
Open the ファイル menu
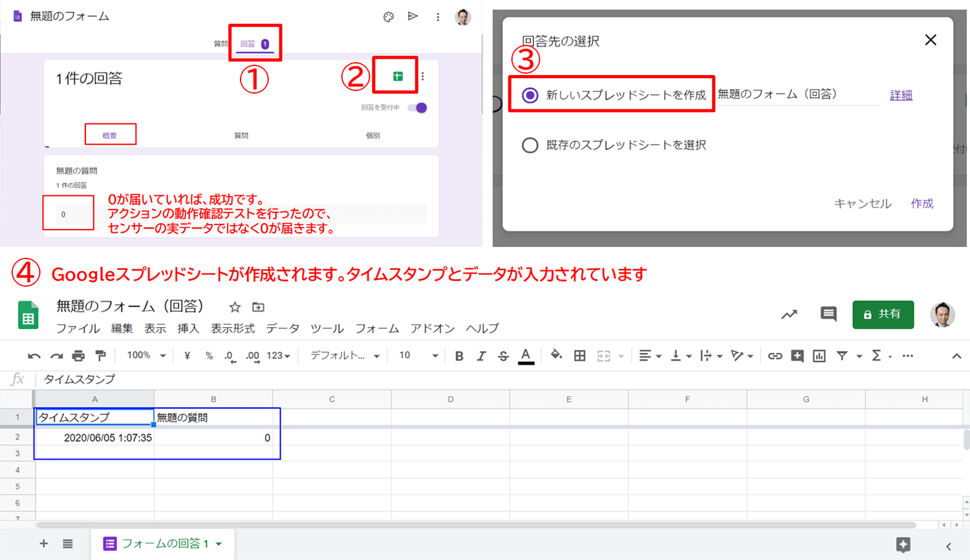(78, 328)
